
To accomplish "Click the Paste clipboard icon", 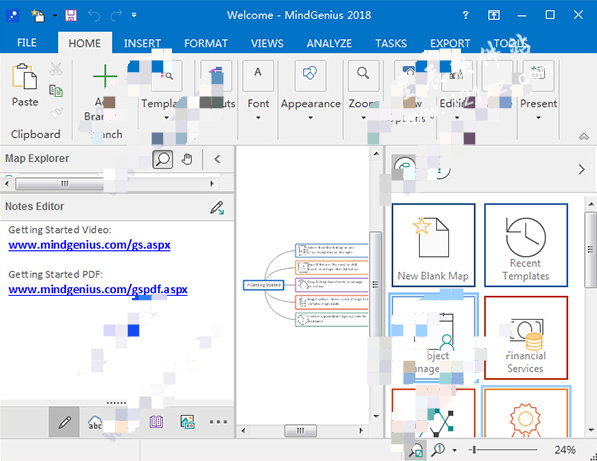I will click(x=25, y=77).
